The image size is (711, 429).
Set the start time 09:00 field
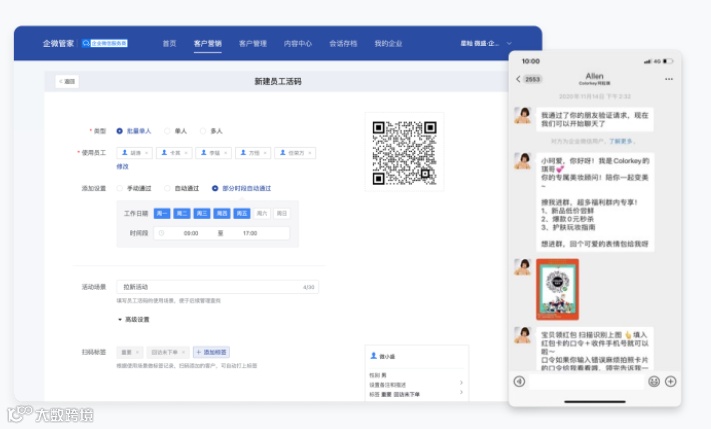(x=191, y=233)
